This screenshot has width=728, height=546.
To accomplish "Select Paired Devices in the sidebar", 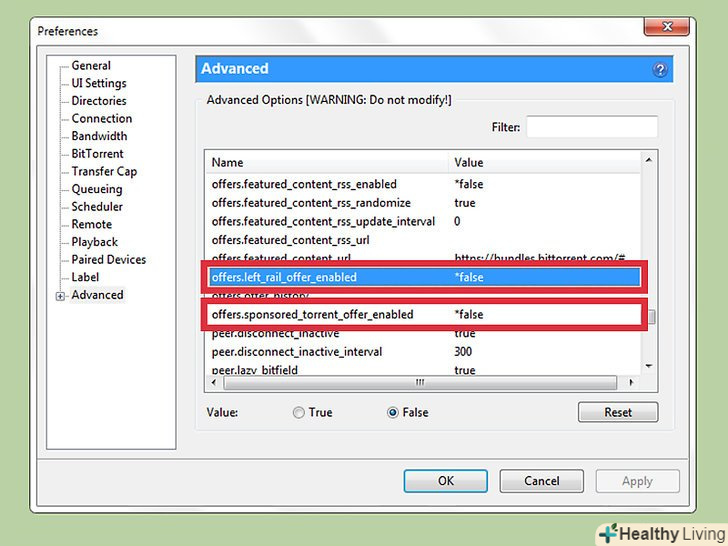I will [x=109, y=260].
